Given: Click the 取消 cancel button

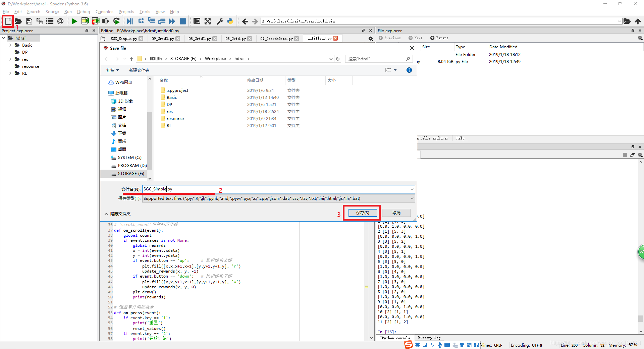Looking at the screenshot, I should [396, 213].
